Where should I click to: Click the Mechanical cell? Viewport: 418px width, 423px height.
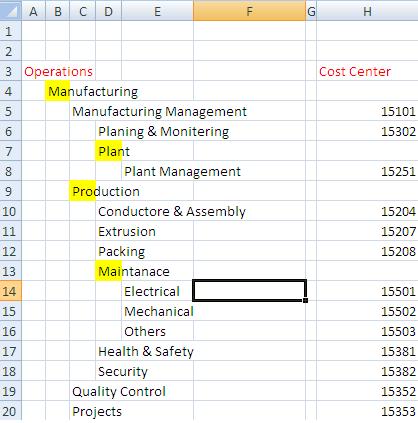tap(159, 311)
